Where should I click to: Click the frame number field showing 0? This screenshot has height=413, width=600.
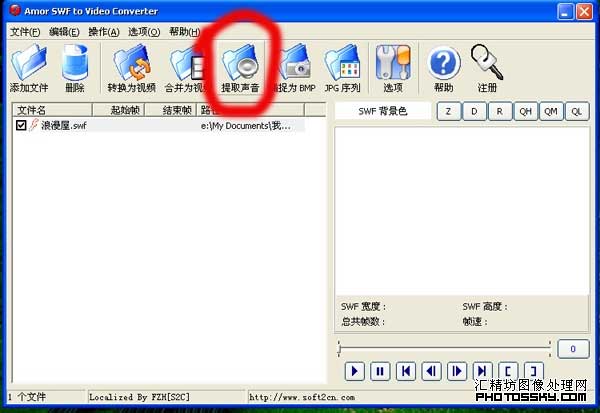click(573, 349)
